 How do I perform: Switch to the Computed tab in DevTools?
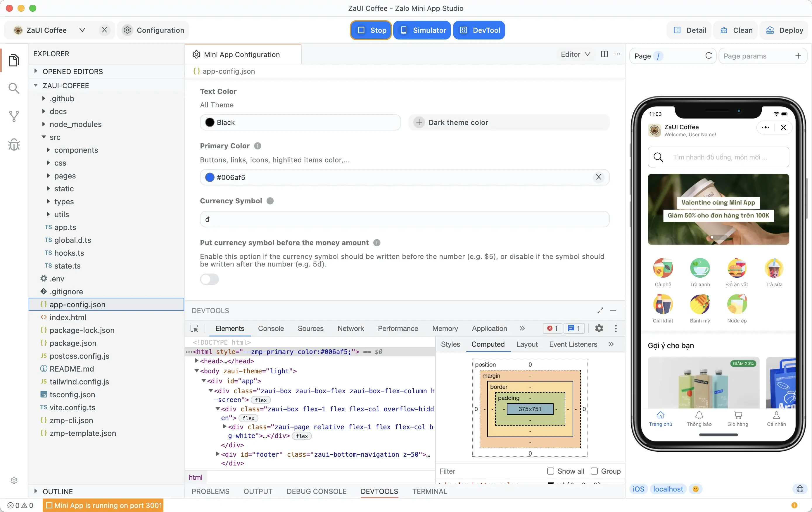tap(488, 344)
